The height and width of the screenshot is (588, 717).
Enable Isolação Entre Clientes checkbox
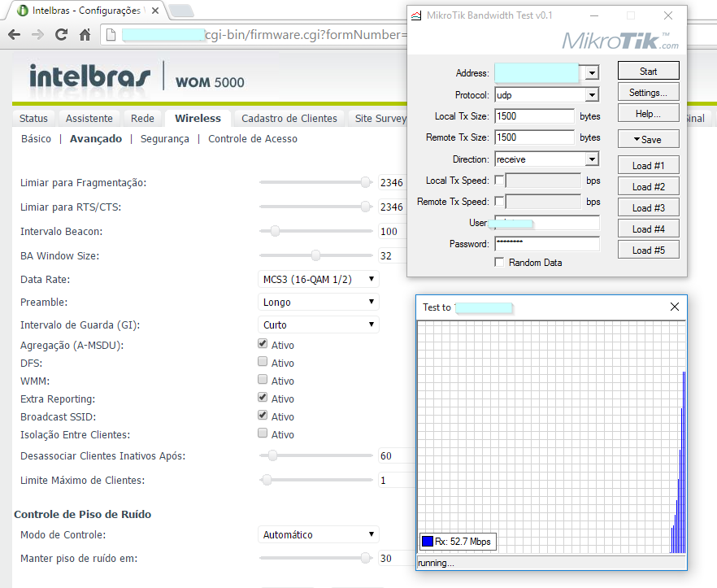click(263, 433)
